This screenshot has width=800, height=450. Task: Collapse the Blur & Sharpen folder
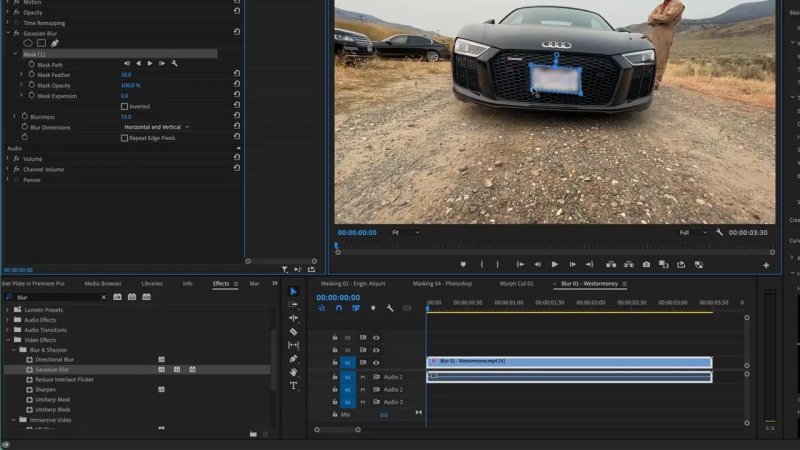(13, 350)
